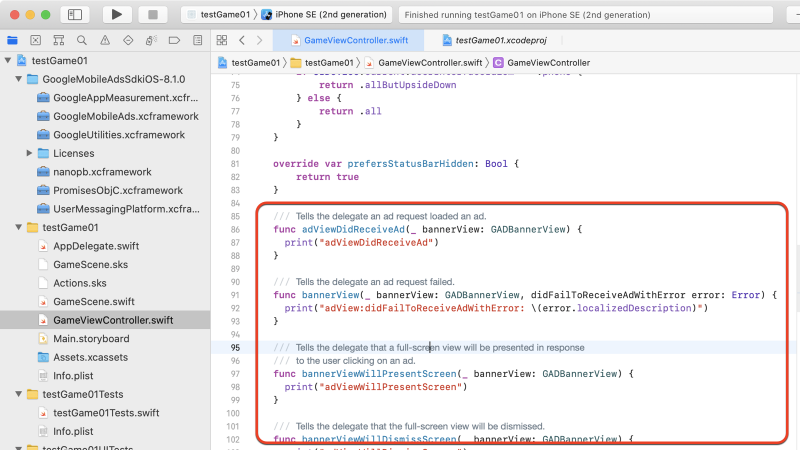Image resolution: width=800 pixels, height=450 pixels.
Task: Open the Issue navigator warning icon
Action: [x=105, y=40]
